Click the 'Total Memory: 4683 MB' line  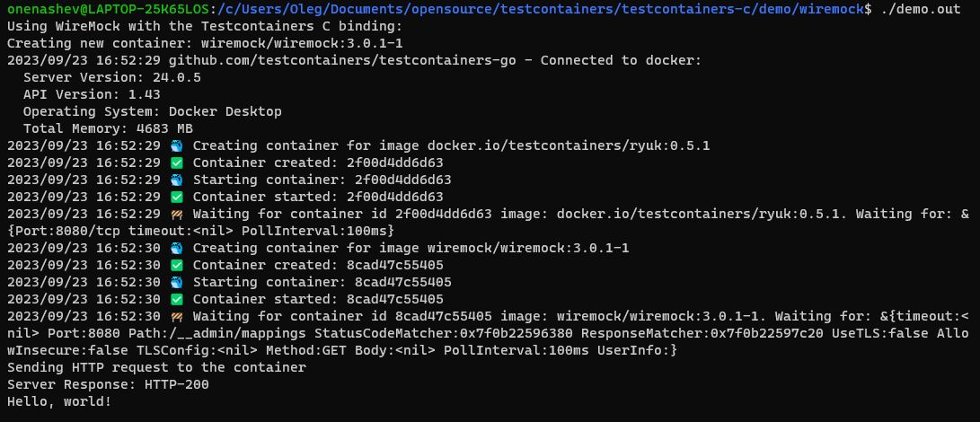click(x=108, y=128)
